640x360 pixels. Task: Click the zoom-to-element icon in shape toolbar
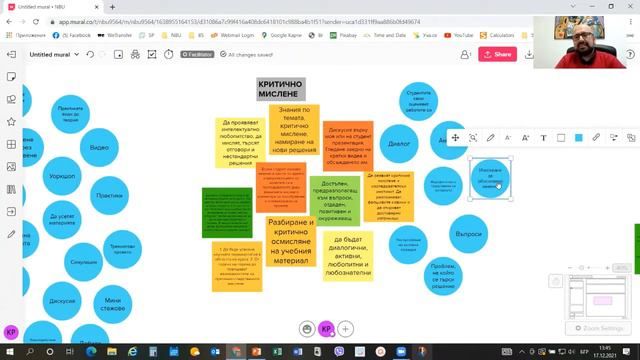point(473,138)
